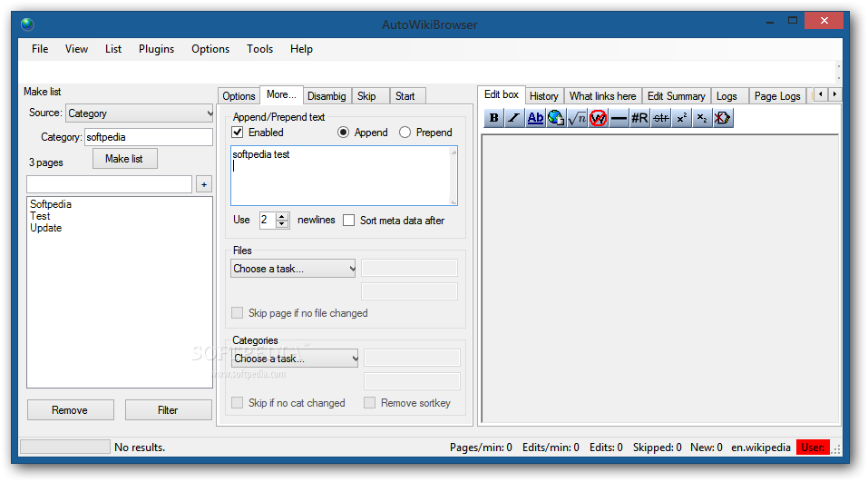Select Softpedia in page list
Screen dimensions: 868x482
[x=51, y=204]
